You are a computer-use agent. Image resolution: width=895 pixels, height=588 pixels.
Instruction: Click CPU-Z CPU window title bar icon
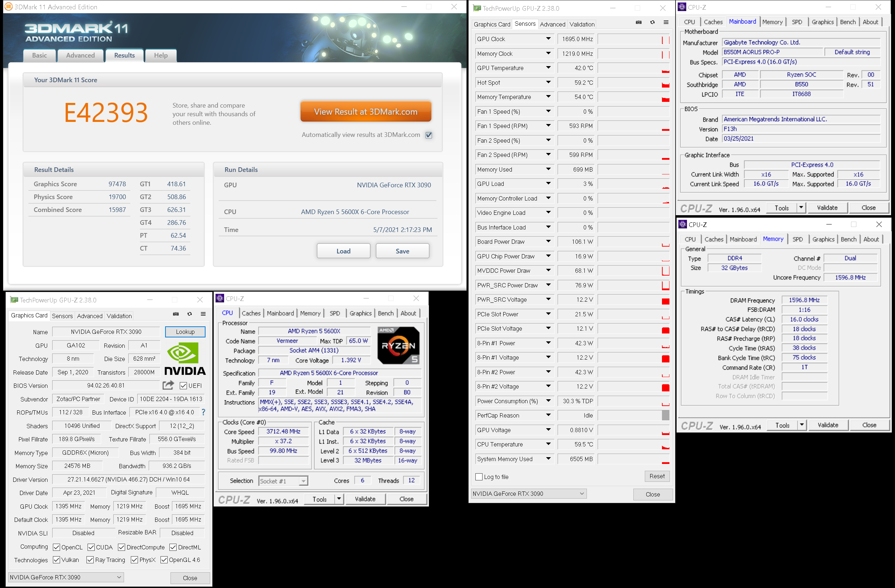point(220,298)
